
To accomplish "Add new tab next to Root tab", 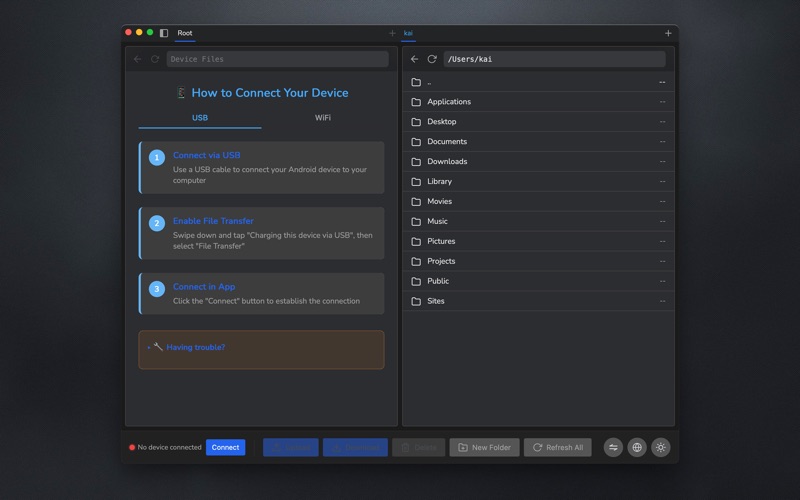I will click(x=392, y=33).
